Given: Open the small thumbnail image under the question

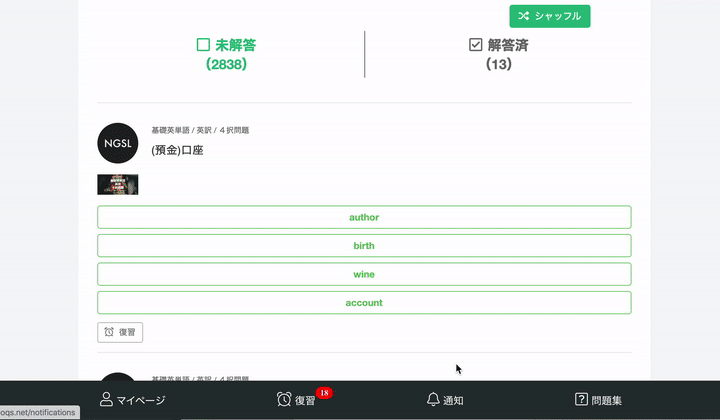Looking at the screenshot, I should pyautogui.click(x=118, y=184).
